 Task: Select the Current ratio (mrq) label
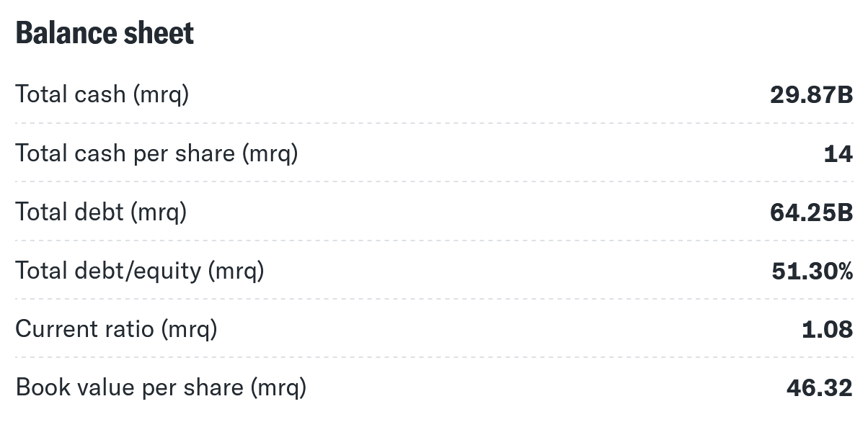116,329
